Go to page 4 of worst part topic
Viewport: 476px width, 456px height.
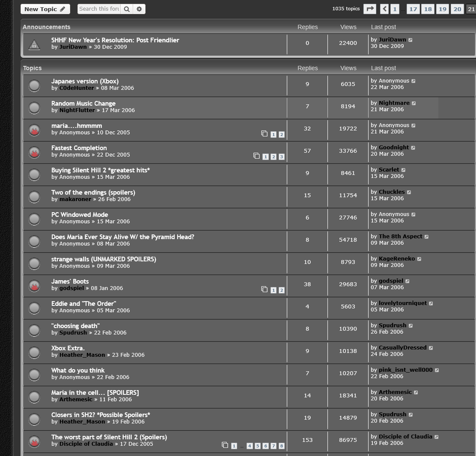click(250, 446)
